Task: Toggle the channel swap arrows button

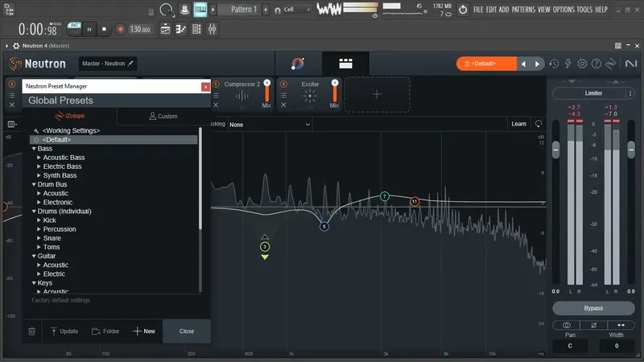Action: [621, 325]
